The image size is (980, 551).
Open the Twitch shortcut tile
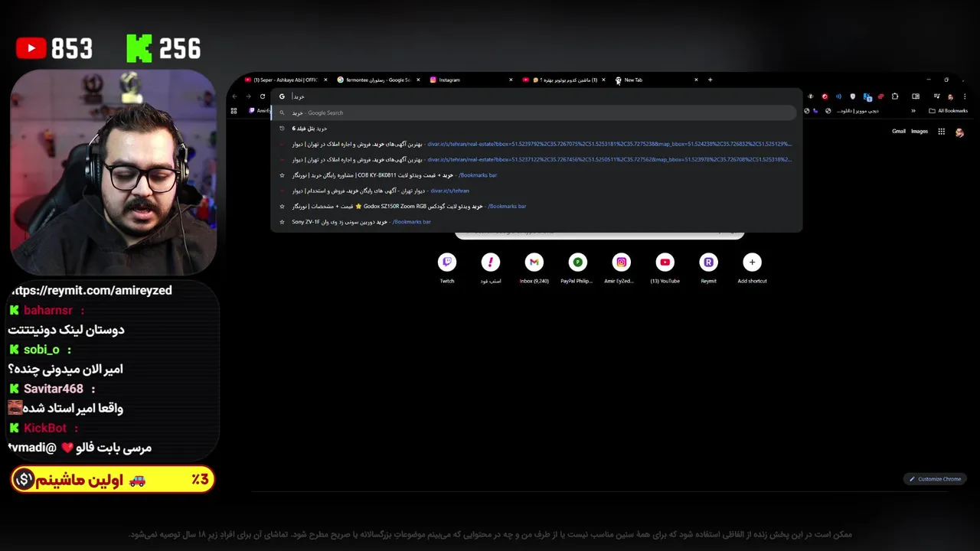tap(447, 268)
